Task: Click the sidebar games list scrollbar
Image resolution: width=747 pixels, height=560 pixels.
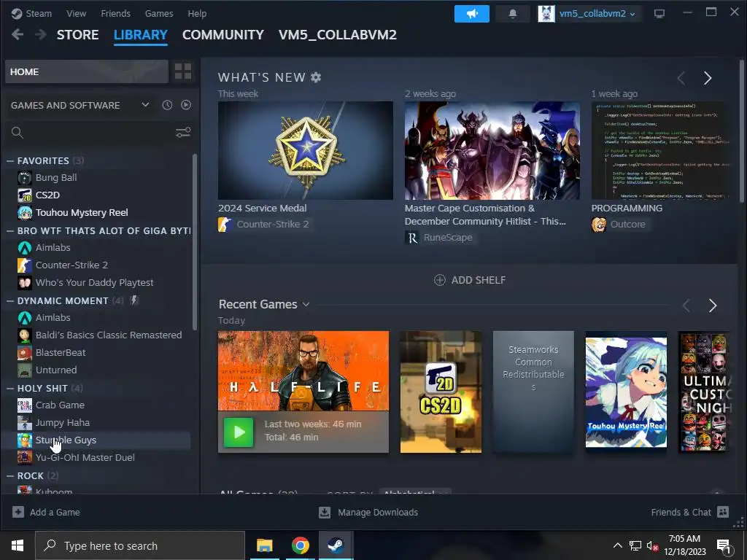Action: [x=194, y=242]
